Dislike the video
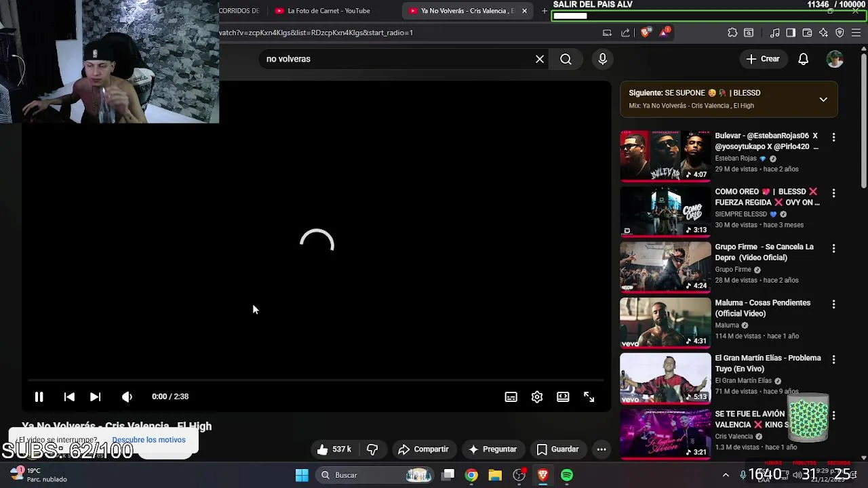The image size is (868, 488). 372,449
